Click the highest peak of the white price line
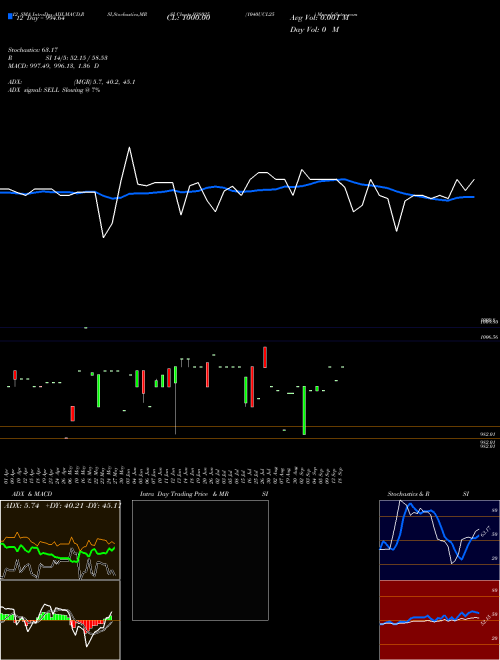 [129, 148]
